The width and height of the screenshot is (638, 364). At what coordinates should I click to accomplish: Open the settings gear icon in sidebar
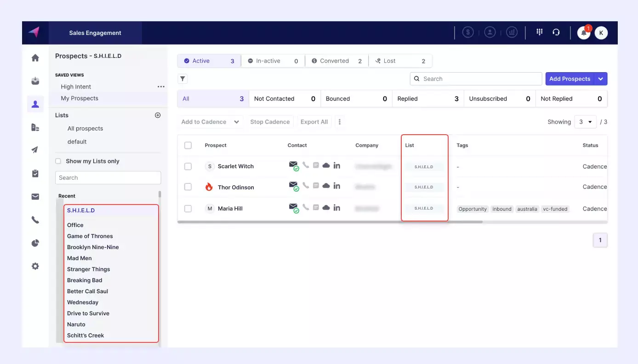click(x=35, y=266)
